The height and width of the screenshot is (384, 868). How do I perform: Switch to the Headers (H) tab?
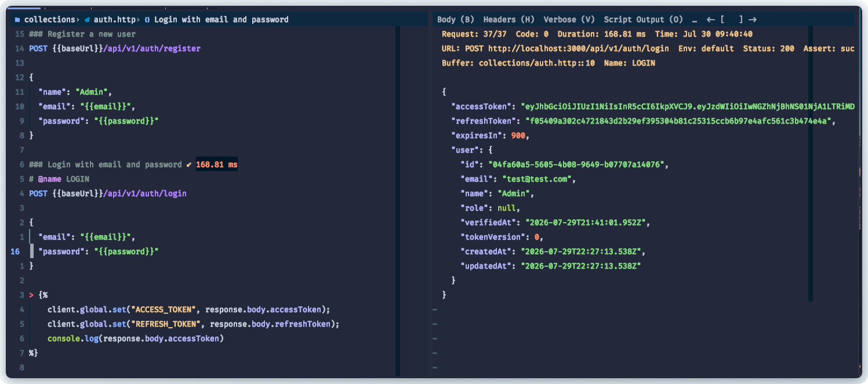[x=509, y=20]
